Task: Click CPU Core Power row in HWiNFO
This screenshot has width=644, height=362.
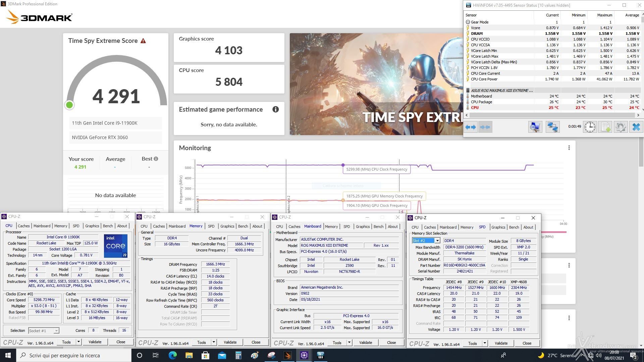Action: pyautogui.click(x=553, y=79)
